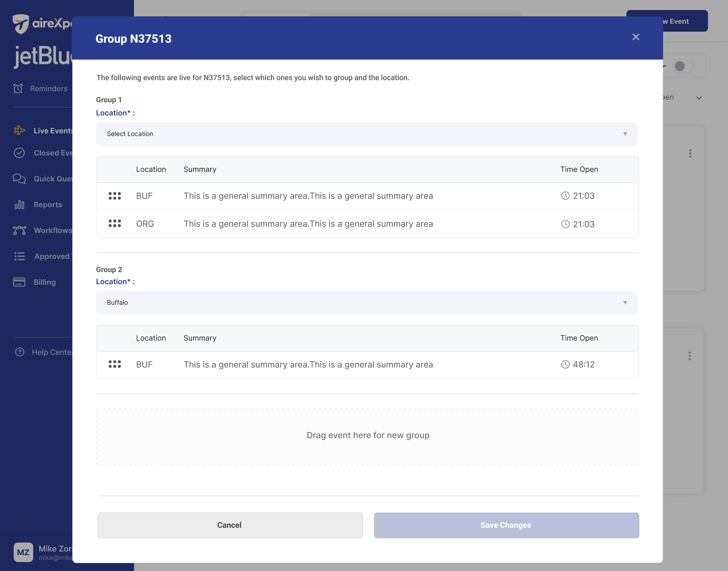
Task: Close the Group N37513 dialog
Action: tap(636, 37)
